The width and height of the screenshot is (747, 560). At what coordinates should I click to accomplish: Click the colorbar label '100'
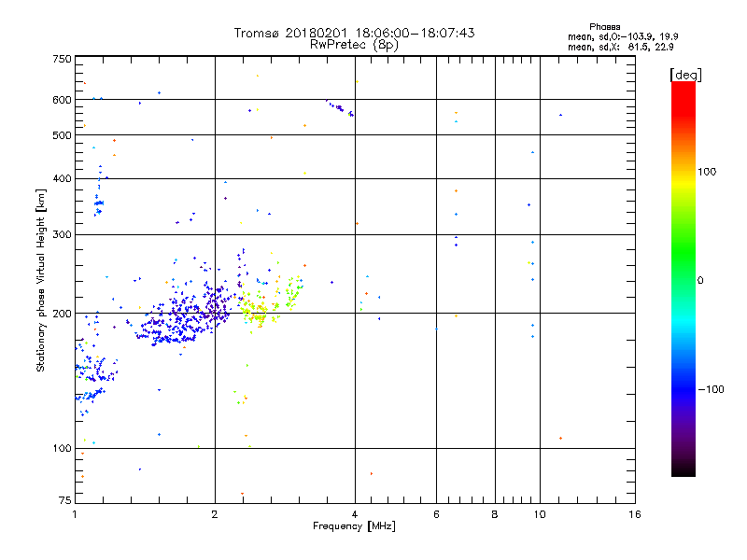coord(707,172)
